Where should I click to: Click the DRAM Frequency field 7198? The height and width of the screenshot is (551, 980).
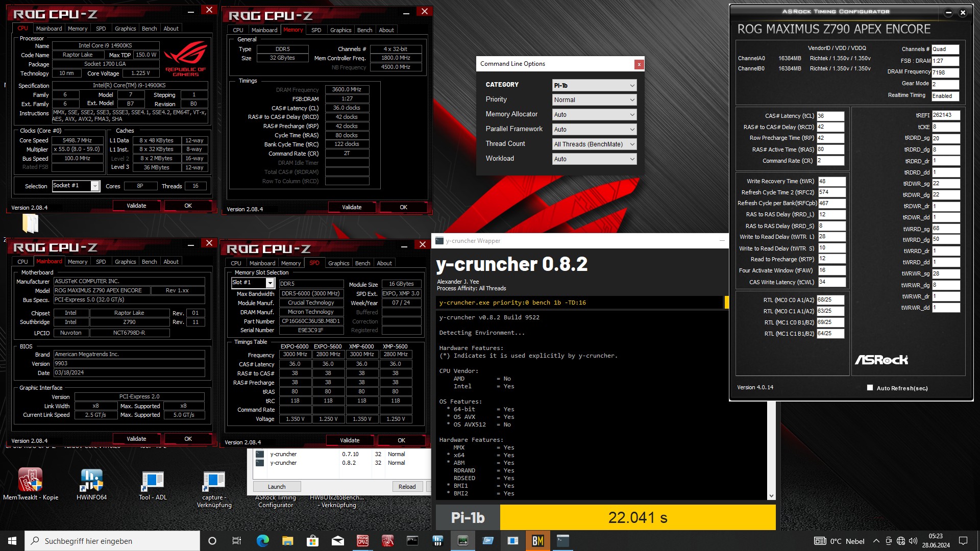[945, 72]
